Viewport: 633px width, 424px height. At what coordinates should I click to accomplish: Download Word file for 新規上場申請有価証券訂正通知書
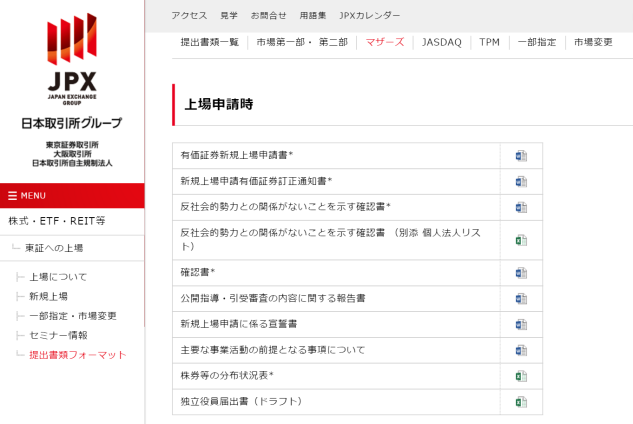520,182
